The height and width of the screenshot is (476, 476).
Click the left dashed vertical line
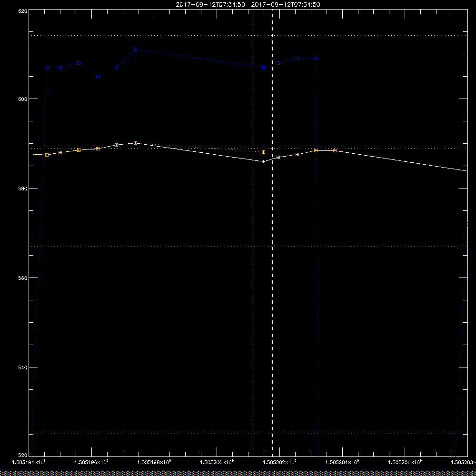(x=254, y=233)
